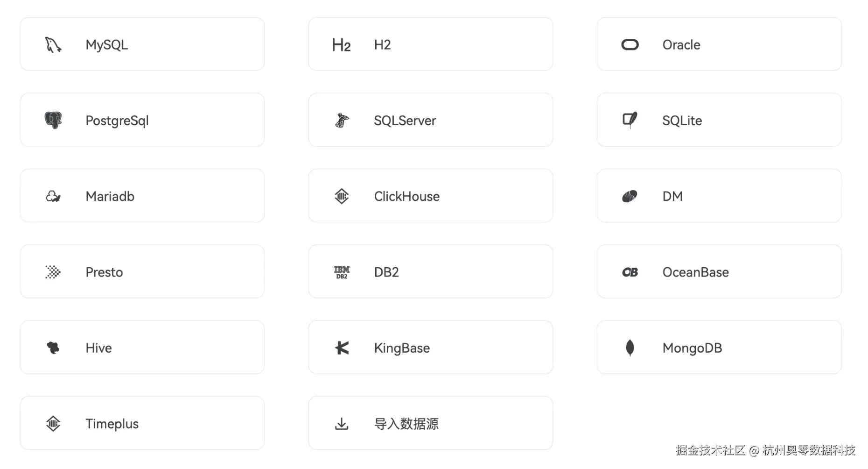Pick the "Oracle" data source label
The height and width of the screenshot is (469, 868).
[x=681, y=45]
